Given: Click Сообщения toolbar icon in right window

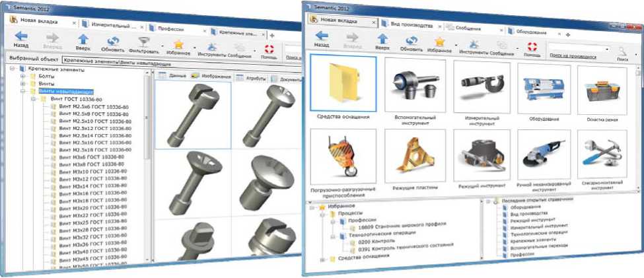Looking at the screenshot, I should (501, 44).
